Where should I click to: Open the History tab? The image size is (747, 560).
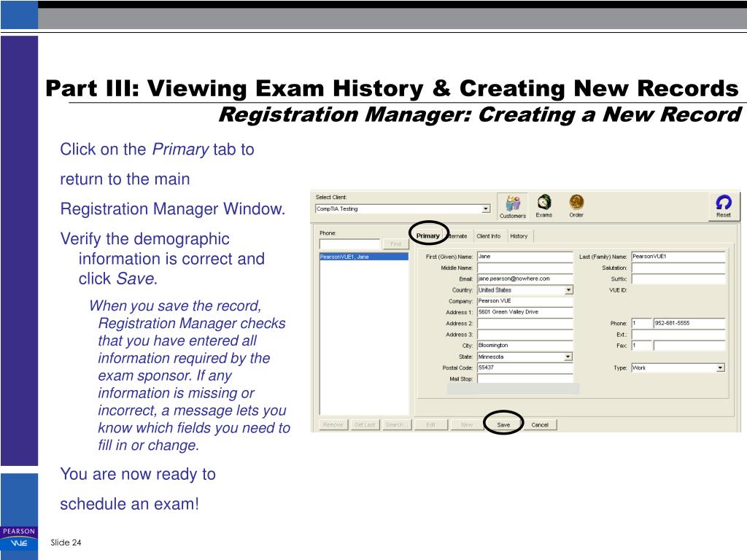point(519,236)
